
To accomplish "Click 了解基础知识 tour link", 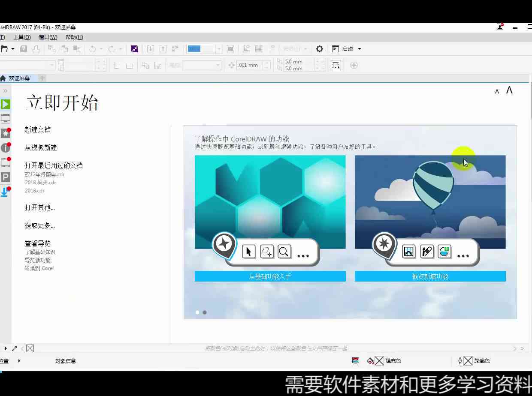I will pos(40,252).
